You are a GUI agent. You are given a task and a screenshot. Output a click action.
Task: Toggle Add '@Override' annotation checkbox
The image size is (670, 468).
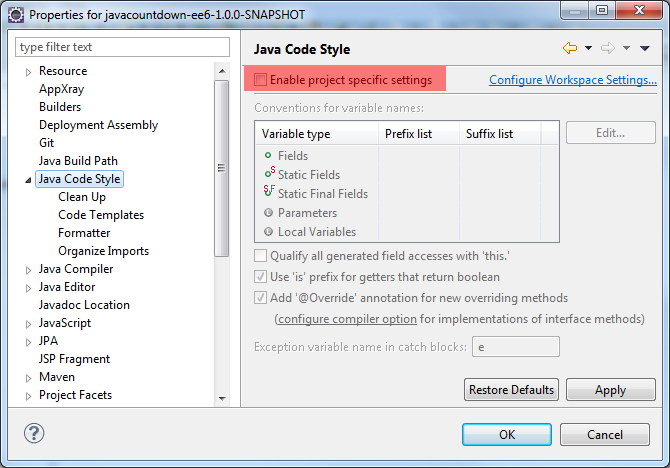point(260,297)
